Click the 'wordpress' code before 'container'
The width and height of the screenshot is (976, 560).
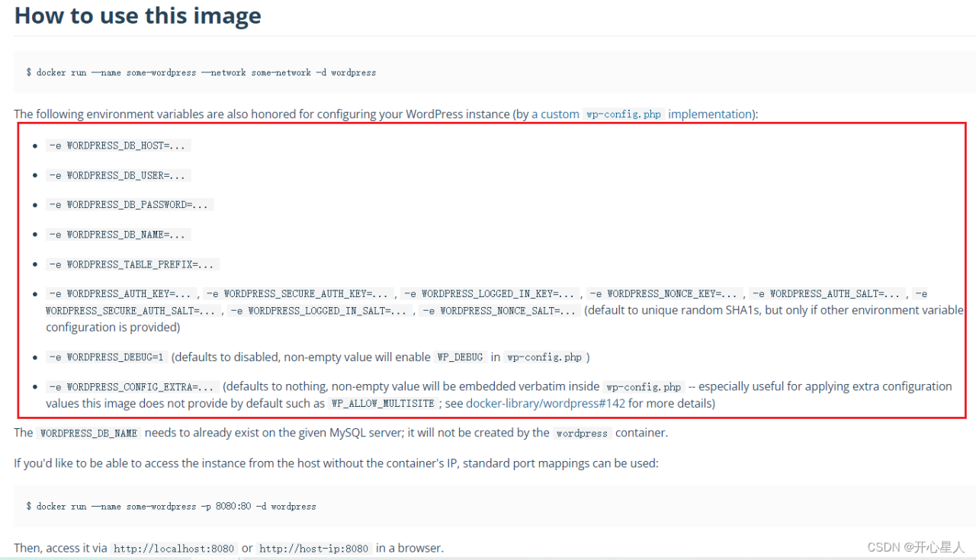(582, 434)
